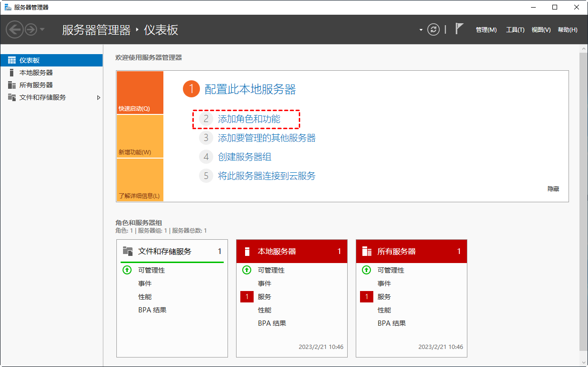588x367 pixels.
Task: Click green status icon in 文件和存储服务 tile
Action: [127, 270]
